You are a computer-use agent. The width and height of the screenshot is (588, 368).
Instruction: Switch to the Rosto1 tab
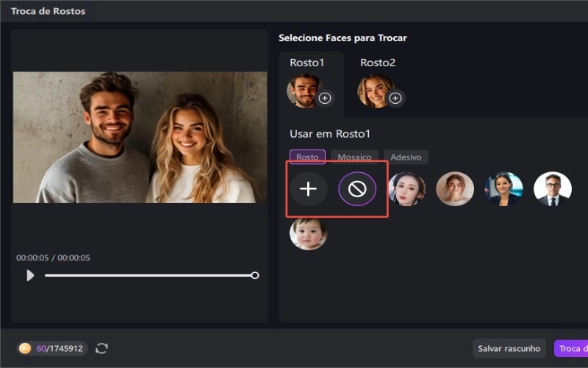click(311, 85)
